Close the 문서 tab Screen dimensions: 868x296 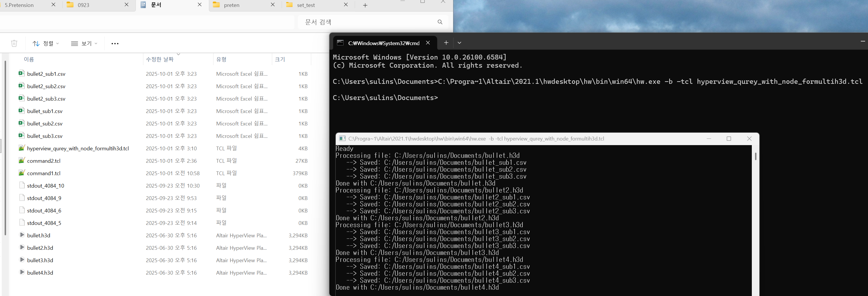[199, 5]
